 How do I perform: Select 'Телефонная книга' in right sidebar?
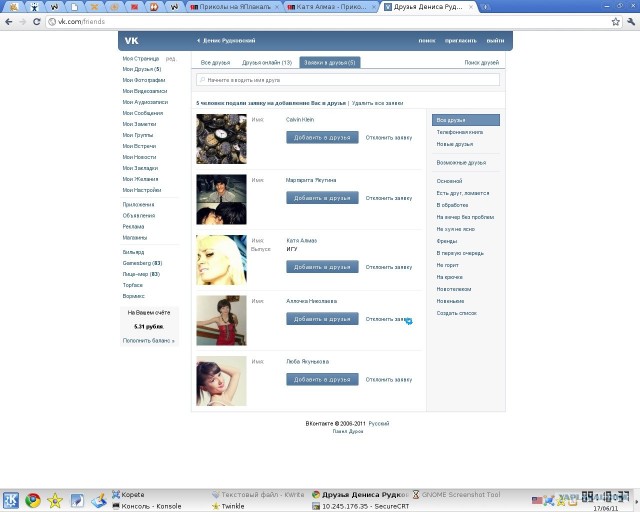tap(460, 132)
